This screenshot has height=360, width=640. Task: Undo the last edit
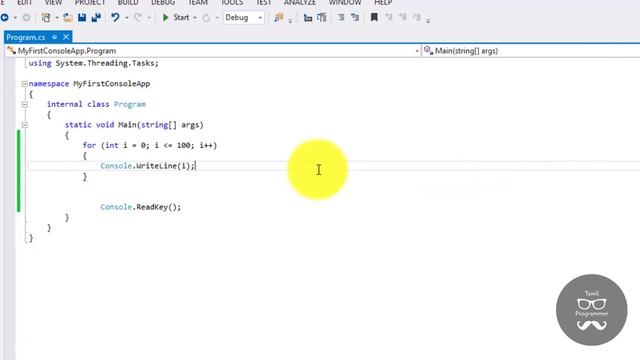(116, 18)
